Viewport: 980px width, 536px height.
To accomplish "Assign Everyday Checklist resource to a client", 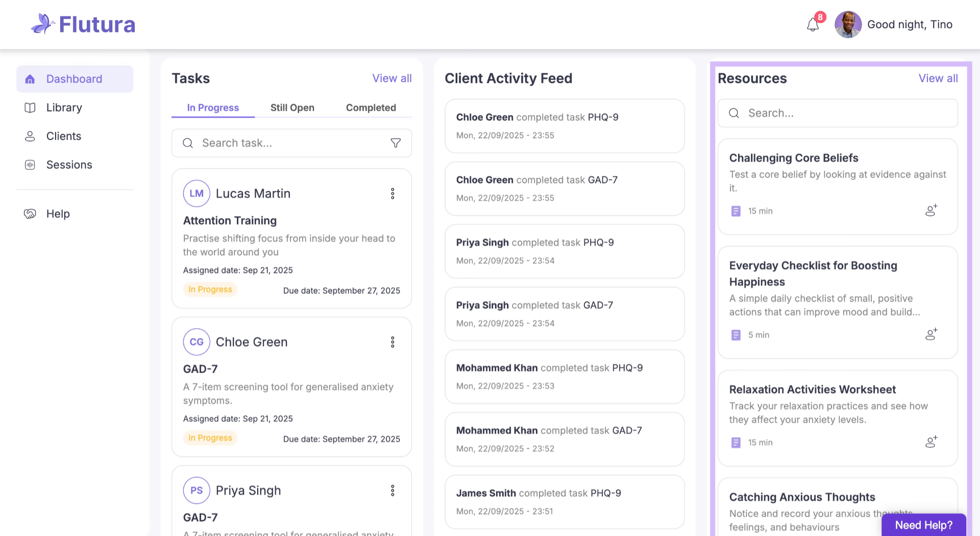I will pos(932,334).
